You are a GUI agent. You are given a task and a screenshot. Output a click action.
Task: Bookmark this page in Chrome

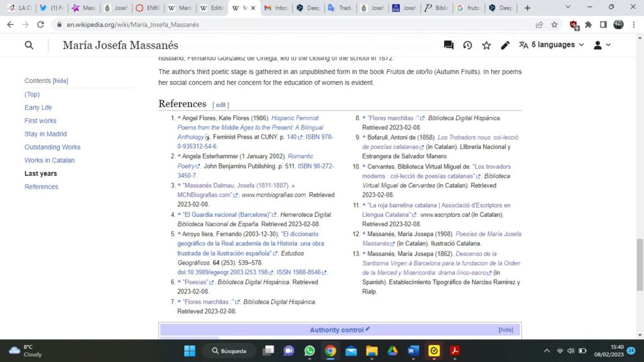click(x=554, y=25)
